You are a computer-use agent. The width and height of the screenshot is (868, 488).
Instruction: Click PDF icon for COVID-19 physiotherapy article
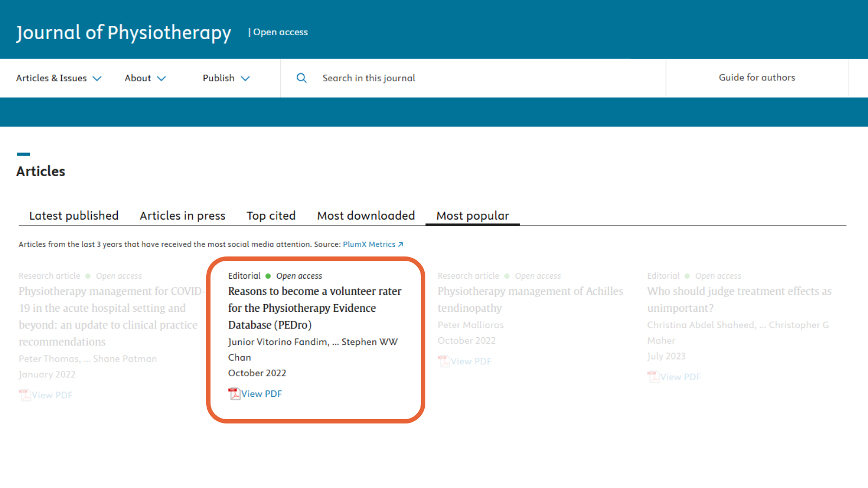pyautogui.click(x=25, y=395)
